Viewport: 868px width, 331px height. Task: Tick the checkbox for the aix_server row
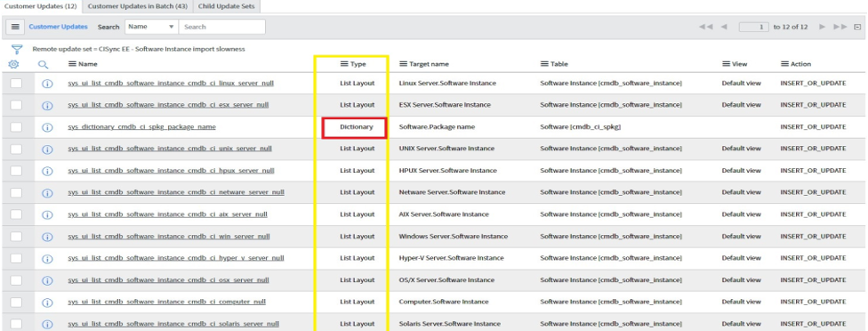16,214
